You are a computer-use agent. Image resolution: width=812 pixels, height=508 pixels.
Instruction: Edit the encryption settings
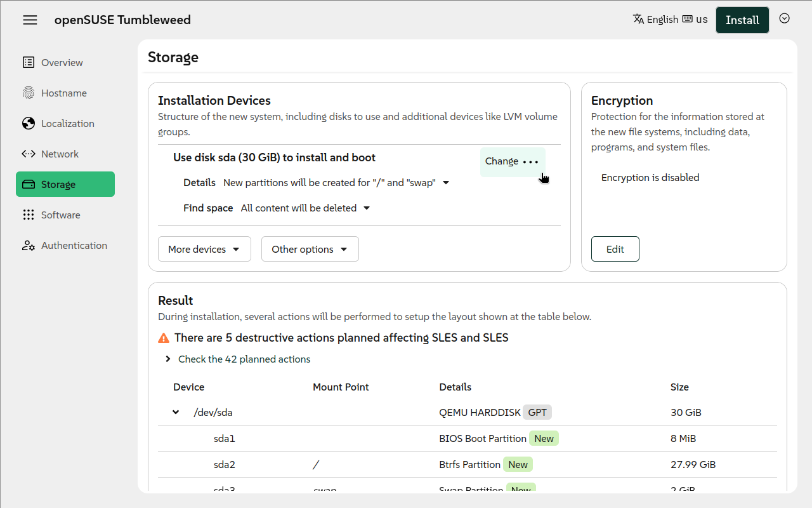pos(615,250)
